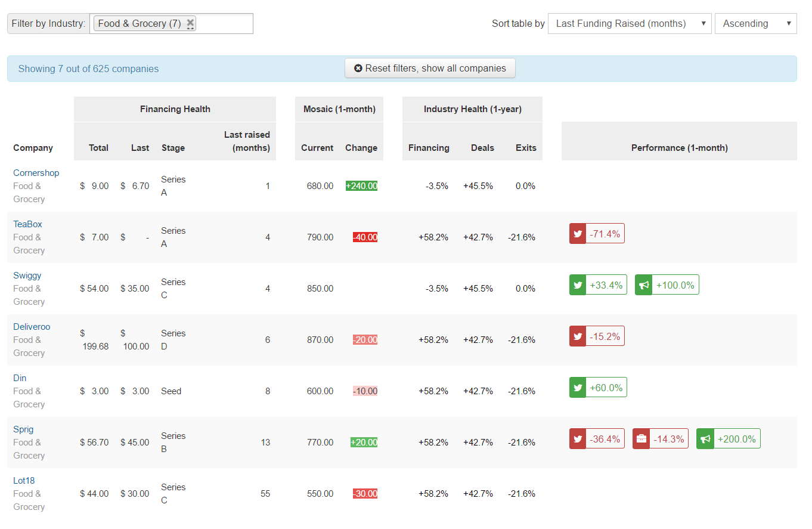Open the Din company link

(x=20, y=378)
